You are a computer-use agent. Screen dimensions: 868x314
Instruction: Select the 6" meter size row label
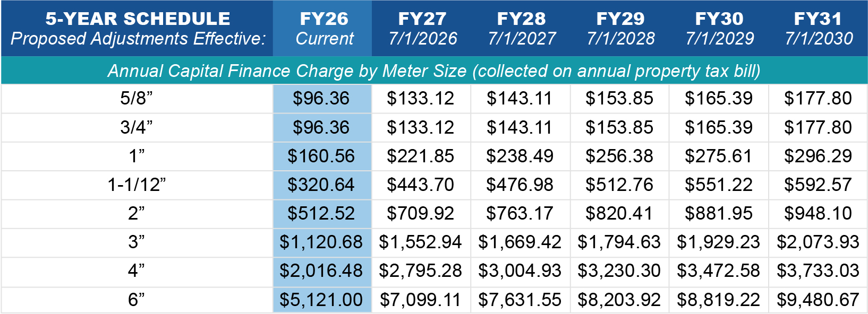click(x=137, y=300)
